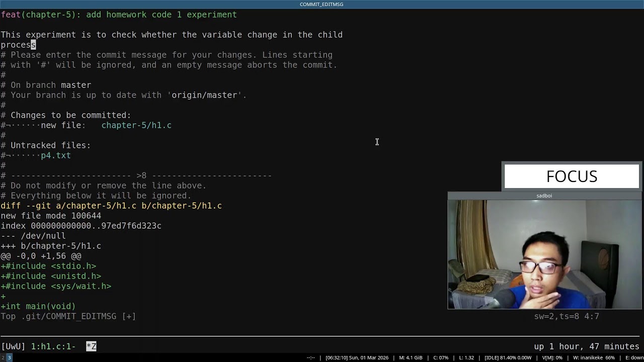Click the 'new file: chapter-5/h1.c' entry
644x362 pixels.
point(106,125)
